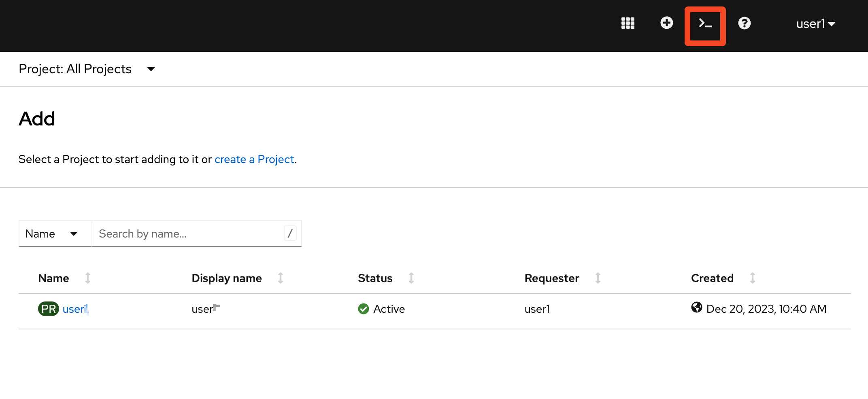Click the plus import icon in header
The image size is (868, 399).
click(x=666, y=23)
